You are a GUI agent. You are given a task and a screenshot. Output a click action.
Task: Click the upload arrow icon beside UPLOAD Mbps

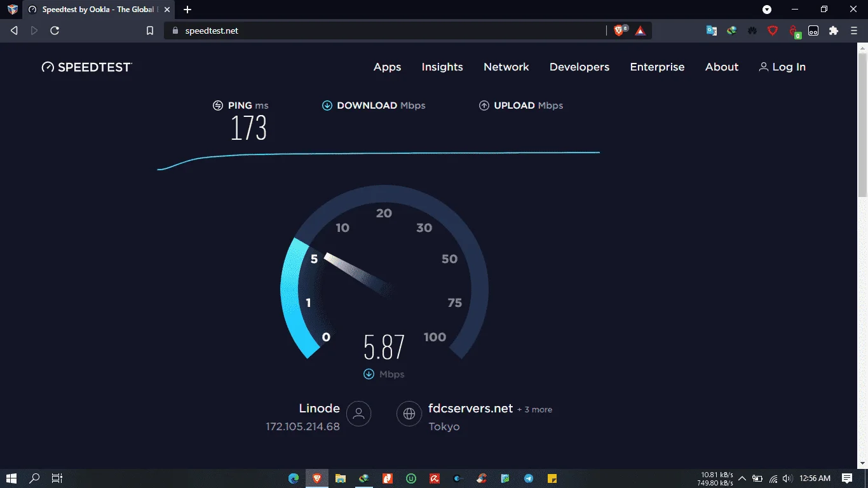click(x=484, y=105)
